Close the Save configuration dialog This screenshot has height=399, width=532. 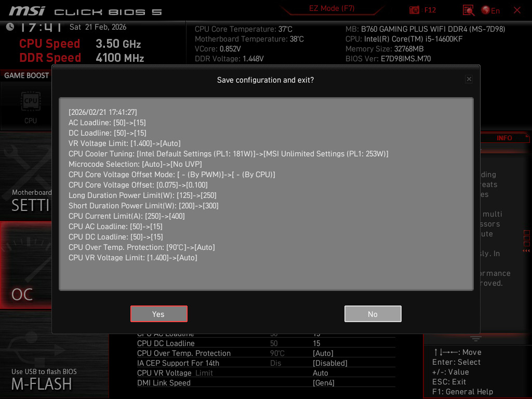point(469,79)
